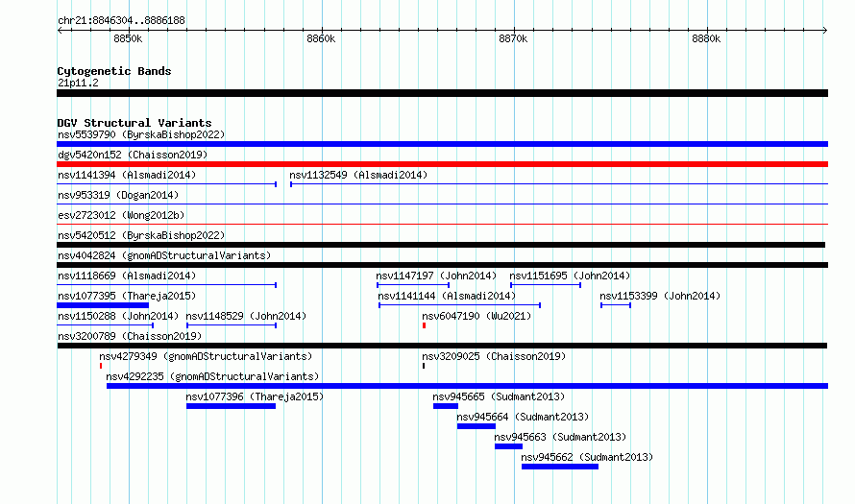Select the blue nsv1077396 variant bar
This screenshot has width=855, height=504.
click(231, 406)
